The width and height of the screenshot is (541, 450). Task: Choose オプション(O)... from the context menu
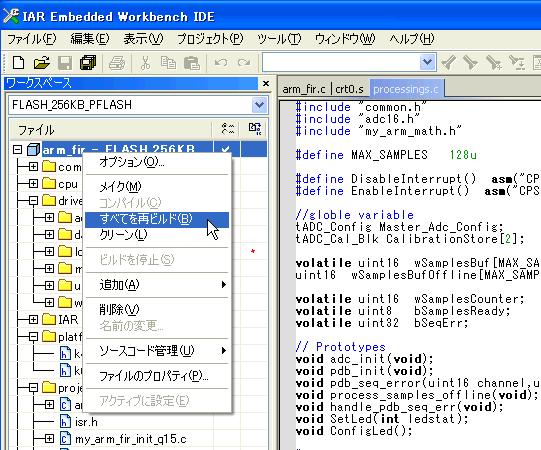click(157, 162)
